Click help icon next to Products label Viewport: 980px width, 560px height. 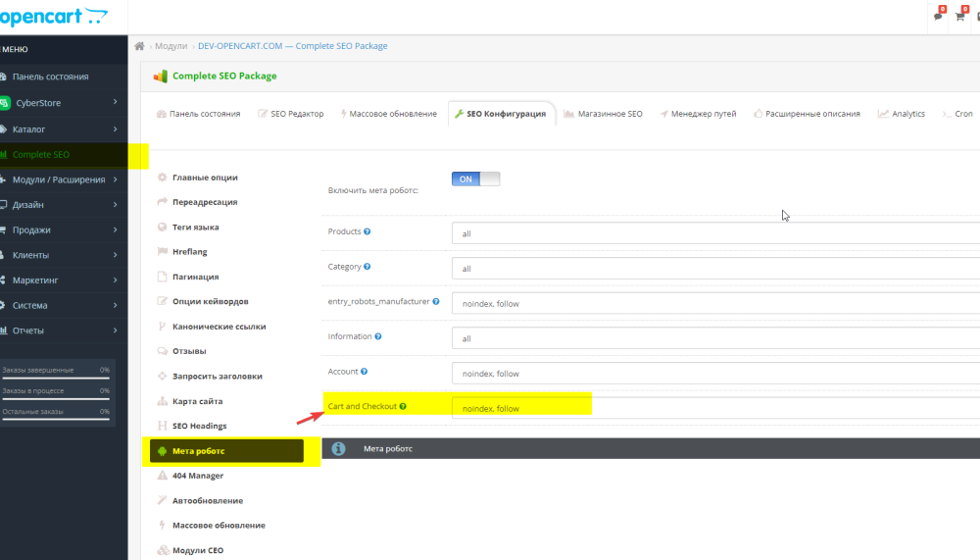point(367,231)
